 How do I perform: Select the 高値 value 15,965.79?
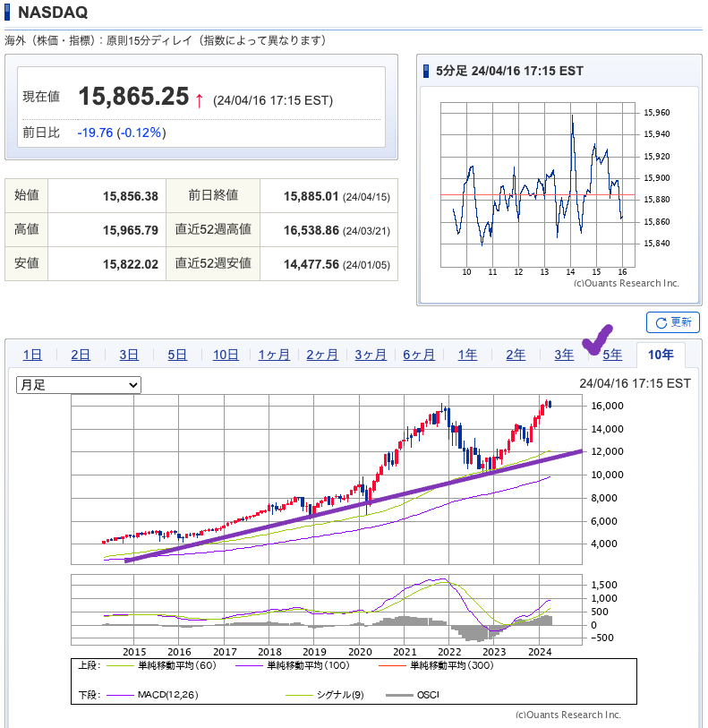tap(131, 230)
